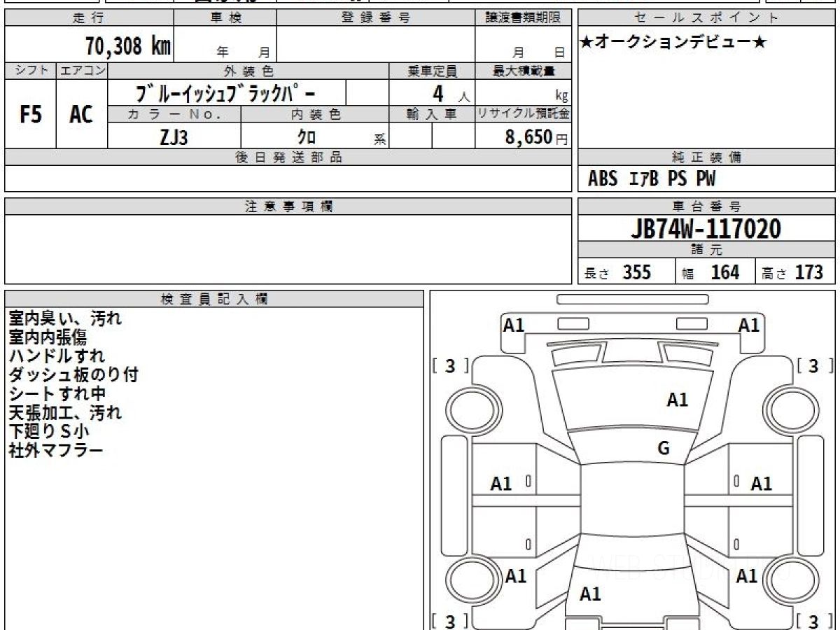Click the 内装色 header cell
This screenshot has height=630, width=840.
click(x=315, y=114)
